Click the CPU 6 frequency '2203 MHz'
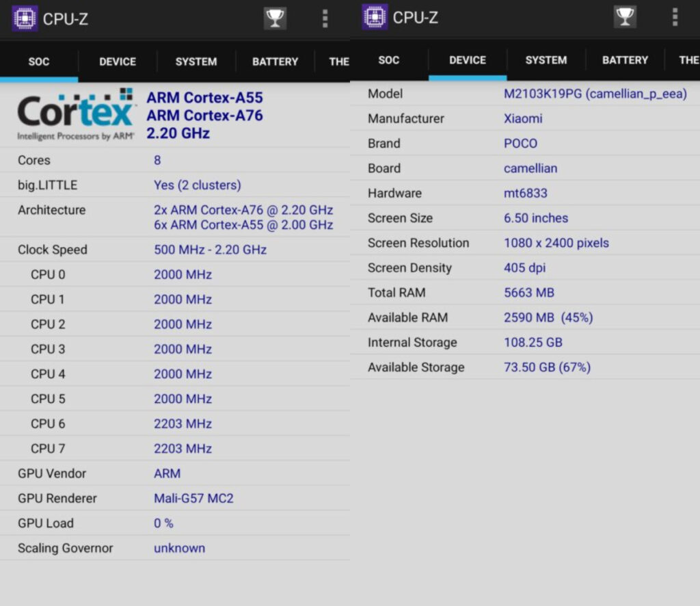The width and height of the screenshot is (700, 606). tap(183, 424)
